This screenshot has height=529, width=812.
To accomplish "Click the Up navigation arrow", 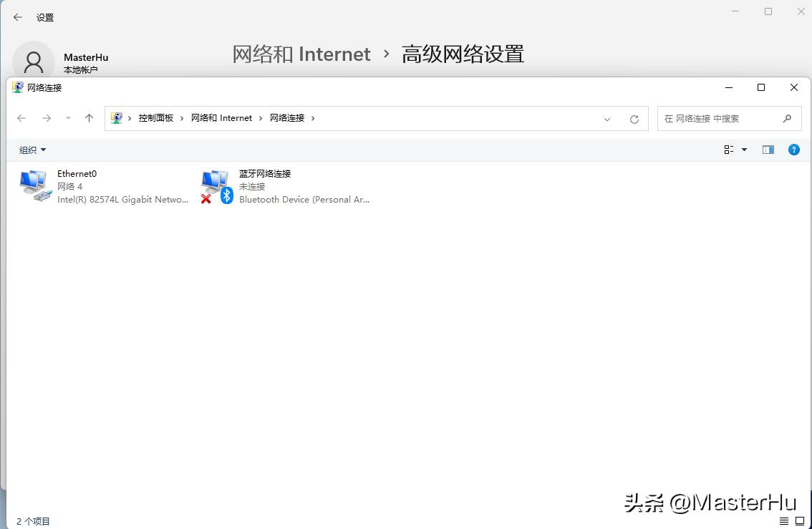I will pyautogui.click(x=87, y=118).
